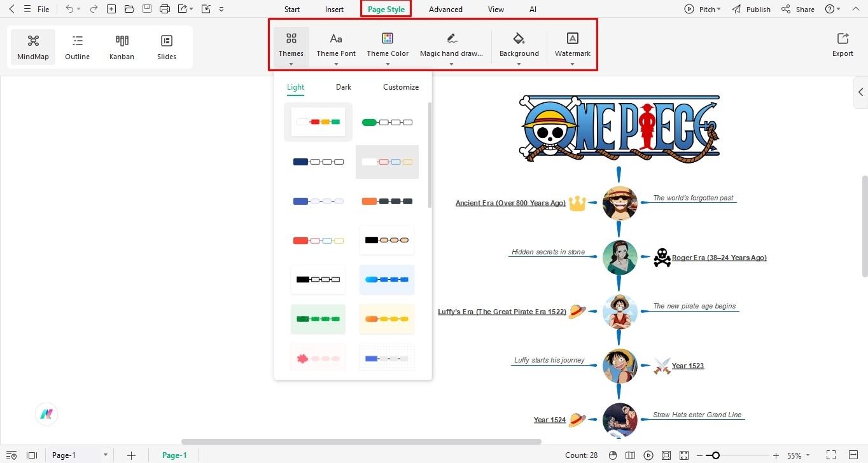The image size is (868, 463).
Task: Choose the light blue background theme
Action: point(387,279)
